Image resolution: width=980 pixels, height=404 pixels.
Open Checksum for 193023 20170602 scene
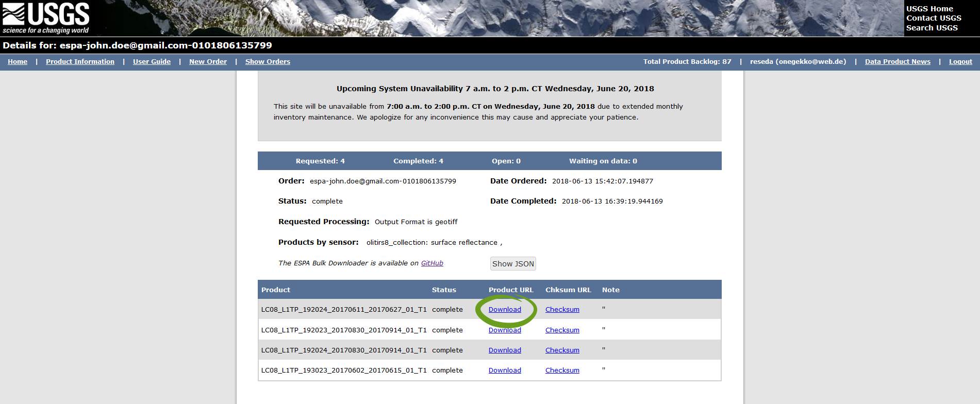[x=562, y=371]
